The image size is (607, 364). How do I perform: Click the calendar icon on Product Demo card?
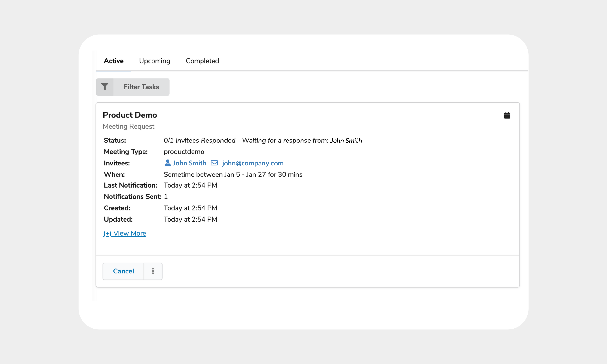[507, 115]
